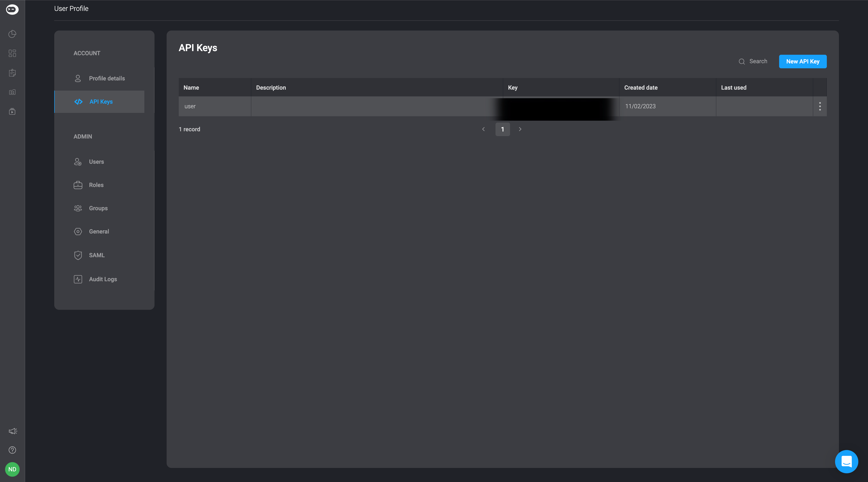Click the dashboard grid sidebar icon
This screenshot has width=868, height=482.
(12, 53)
